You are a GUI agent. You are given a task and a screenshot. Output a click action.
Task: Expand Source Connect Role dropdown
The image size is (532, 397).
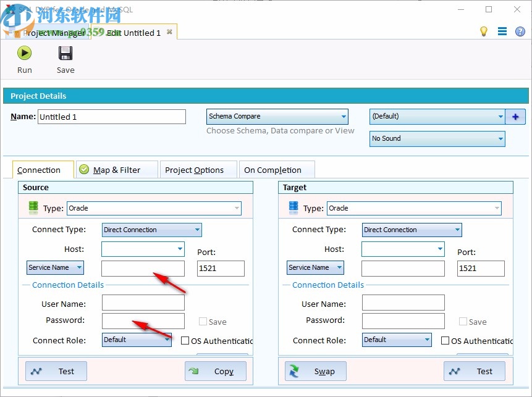pyautogui.click(x=167, y=340)
